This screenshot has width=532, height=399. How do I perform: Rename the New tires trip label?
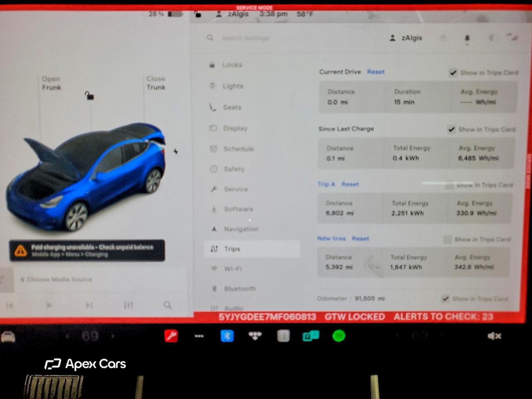331,239
